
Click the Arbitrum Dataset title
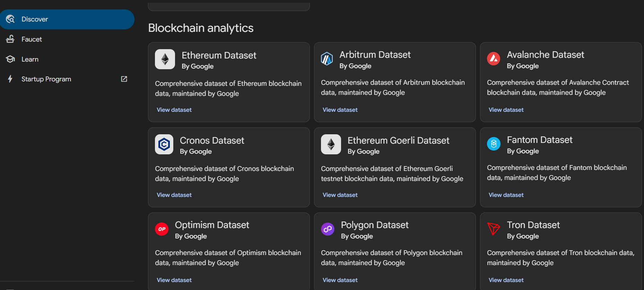[x=375, y=55]
